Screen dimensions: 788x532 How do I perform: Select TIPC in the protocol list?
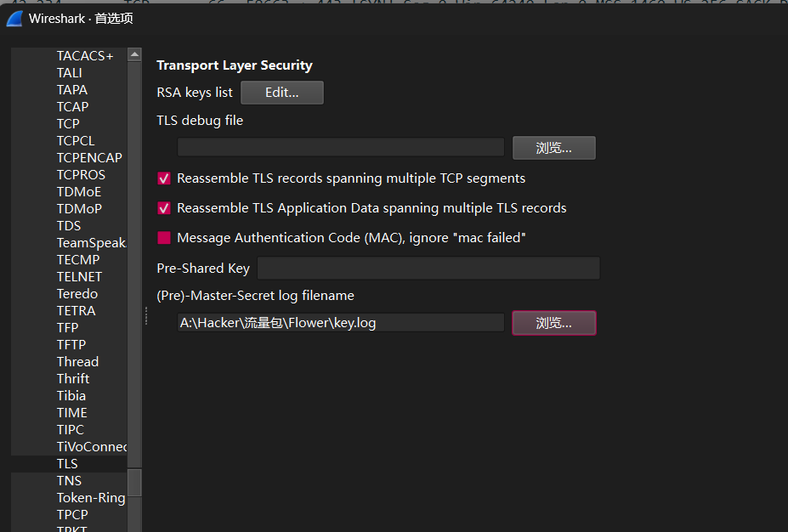coord(71,430)
